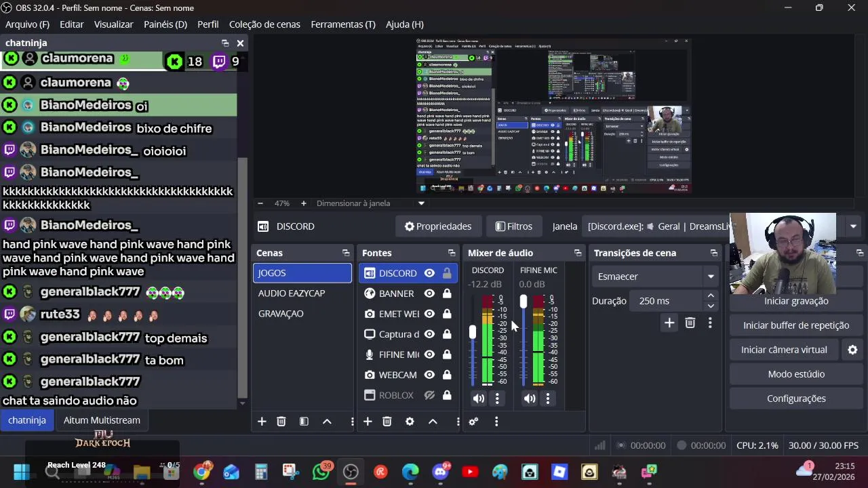Open scene filters icon in Cenas toolbar

pos(304,422)
